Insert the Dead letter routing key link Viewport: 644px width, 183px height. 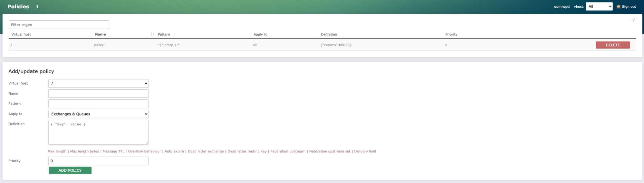pos(247,151)
